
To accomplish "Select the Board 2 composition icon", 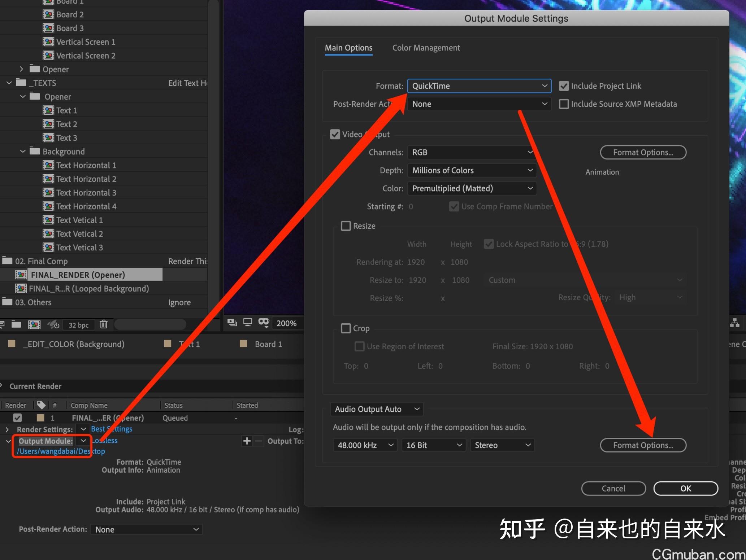I will [x=48, y=14].
